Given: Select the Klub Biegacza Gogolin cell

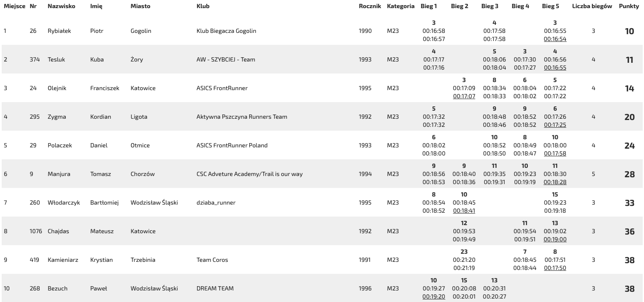Looking at the screenshot, I should [x=226, y=31].
